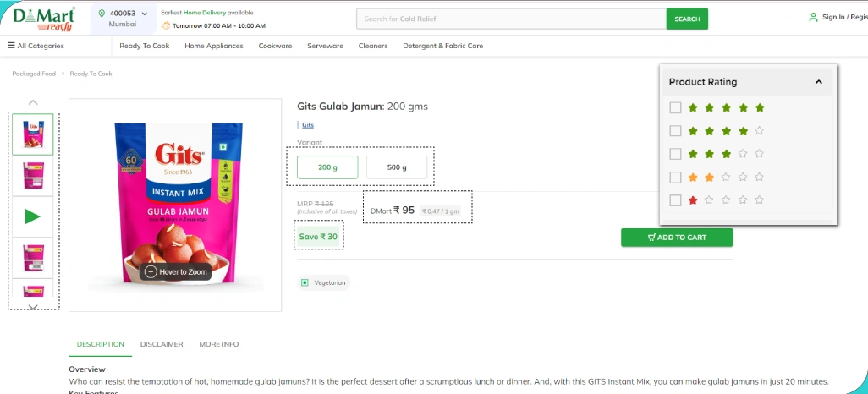This screenshot has height=394, width=868.
Task: Click the location pin icon near 400053
Action: tap(102, 14)
